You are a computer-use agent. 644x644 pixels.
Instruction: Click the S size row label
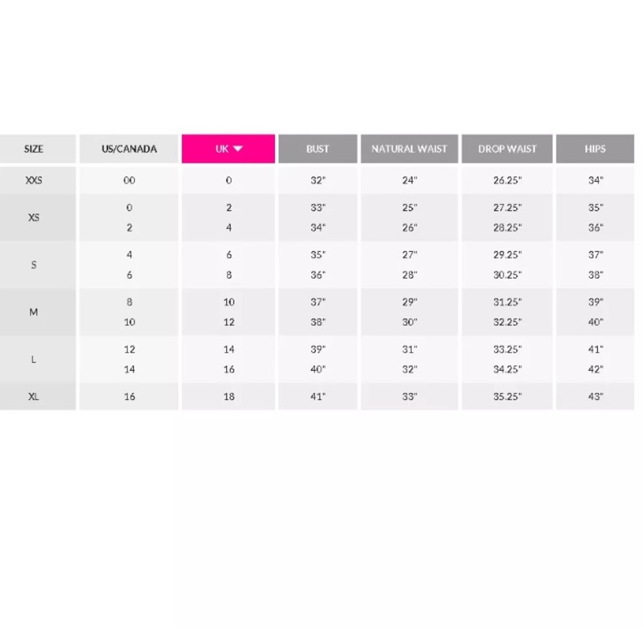point(33,265)
